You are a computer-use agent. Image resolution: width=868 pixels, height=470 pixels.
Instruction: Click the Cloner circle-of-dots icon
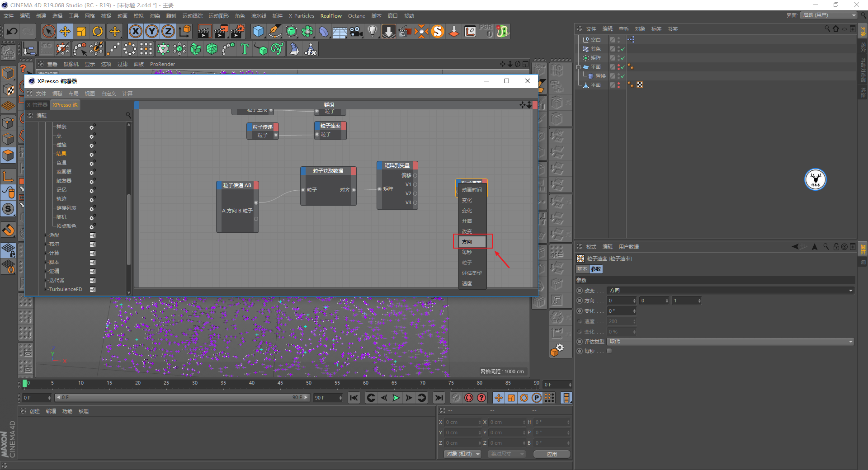coord(130,49)
